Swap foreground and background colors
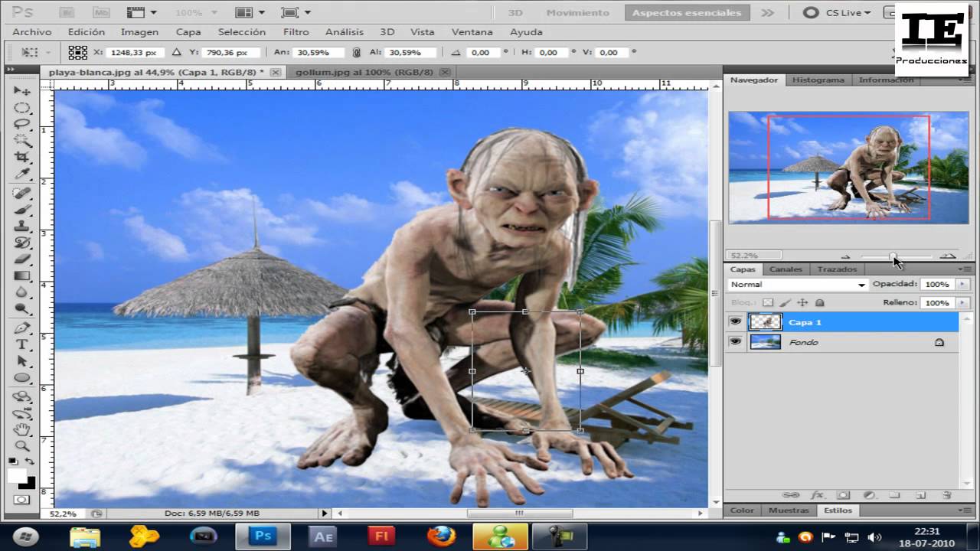Screen dimensions: 980x551 (30, 461)
